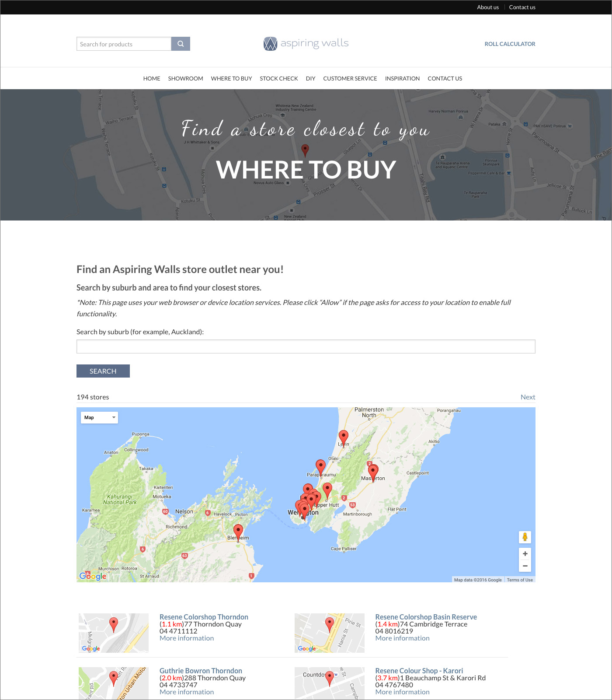Open Guthrie Bowron Thorndon store link
Screen dimensions: 612x700
[201, 671]
